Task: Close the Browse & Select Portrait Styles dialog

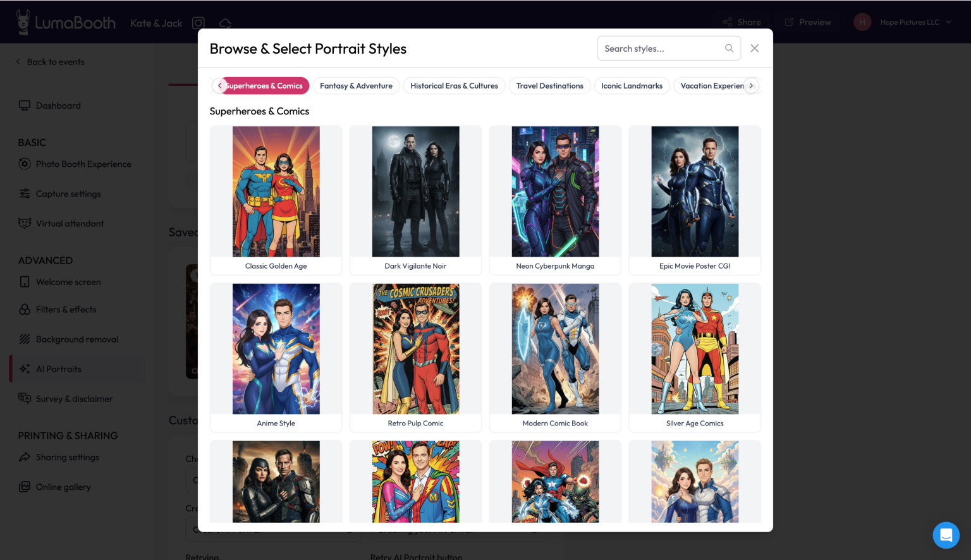Action: pos(754,48)
